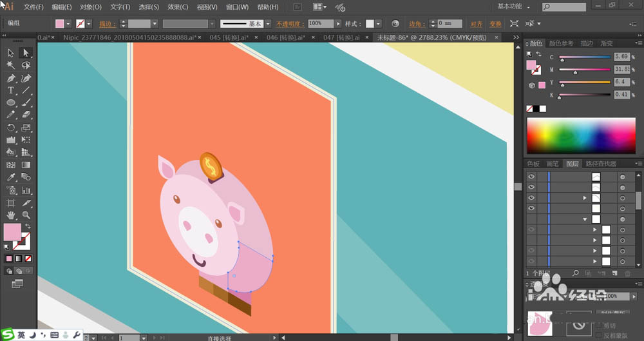Screen dimensions: 644x341
Task: Open the stroke weight dropdown
Action: point(155,24)
